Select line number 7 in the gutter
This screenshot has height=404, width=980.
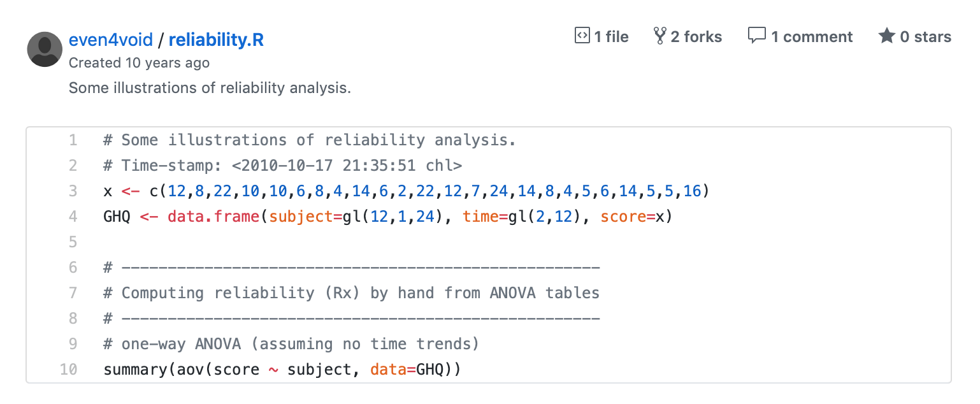click(73, 293)
